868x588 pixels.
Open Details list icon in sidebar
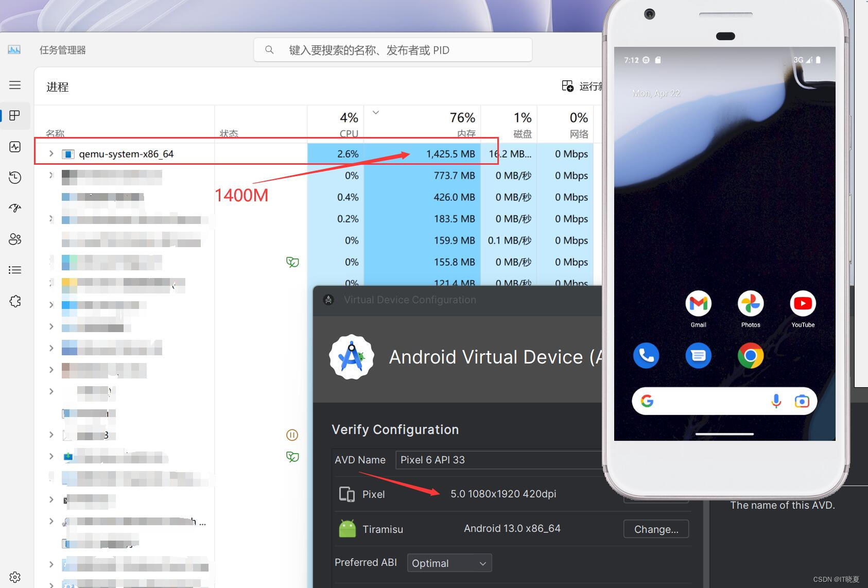click(x=15, y=270)
